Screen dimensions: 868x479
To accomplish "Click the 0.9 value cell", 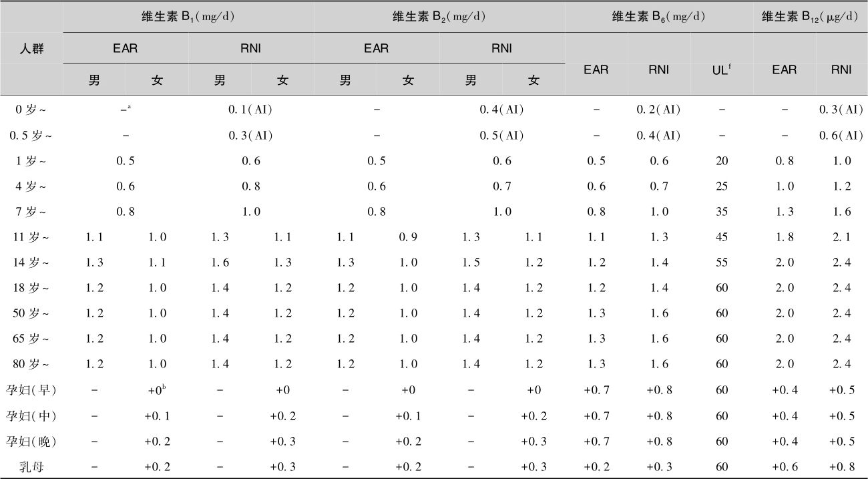I will click(x=408, y=236).
